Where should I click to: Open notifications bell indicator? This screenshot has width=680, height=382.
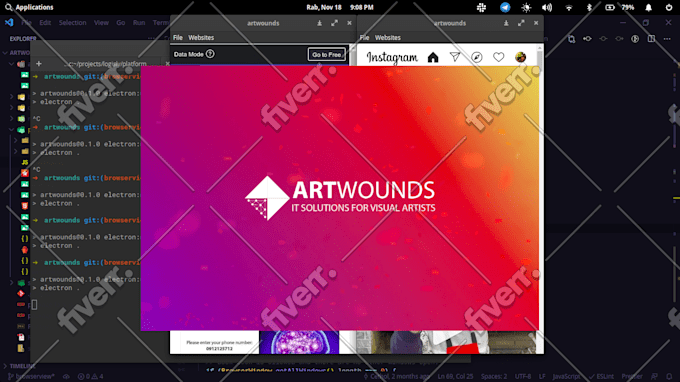point(648,7)
